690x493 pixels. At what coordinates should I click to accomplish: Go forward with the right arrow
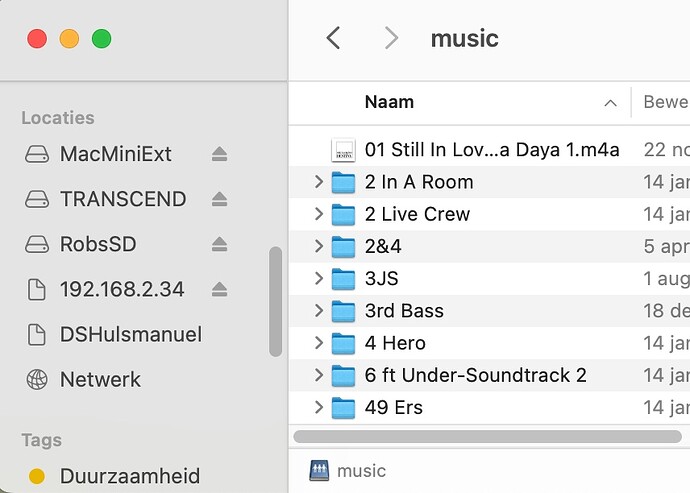tap(391, 38)
